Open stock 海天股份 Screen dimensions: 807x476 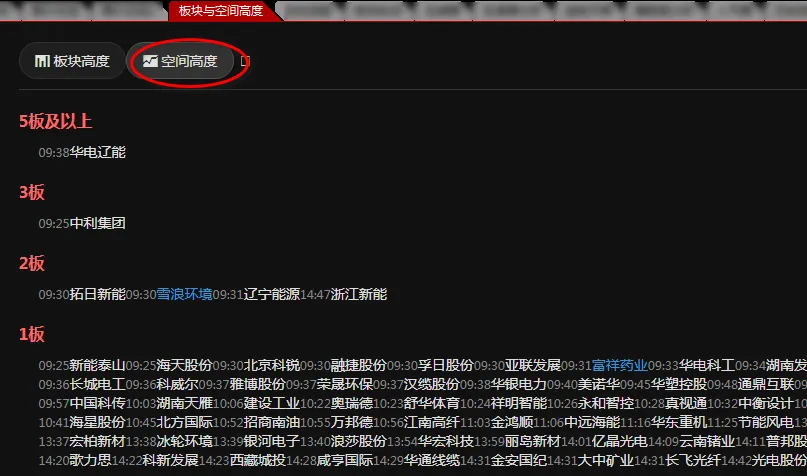(184, 365)
